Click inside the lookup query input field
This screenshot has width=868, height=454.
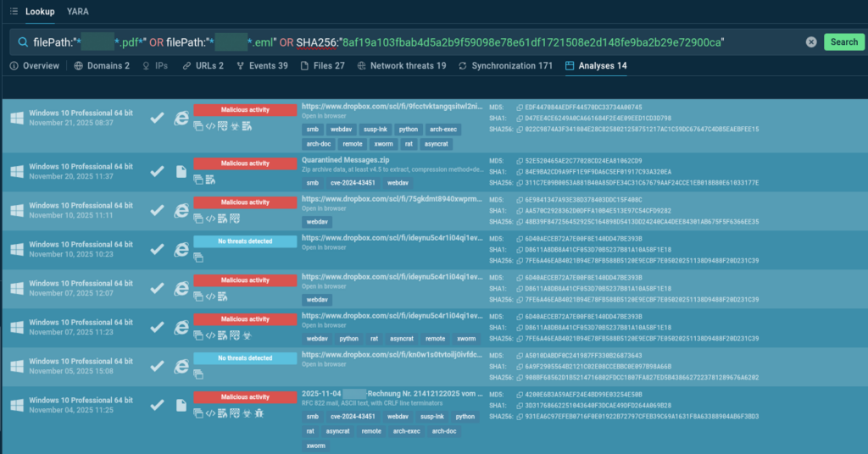click(x=509, y=42)
